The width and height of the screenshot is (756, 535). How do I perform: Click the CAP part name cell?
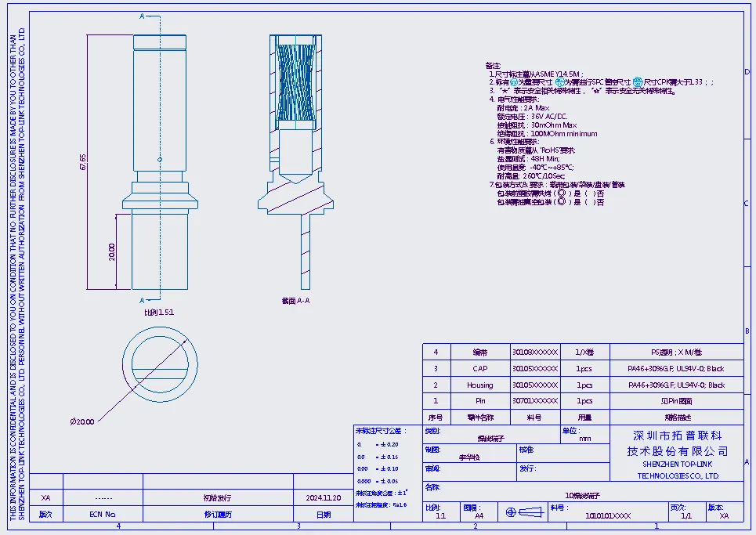[x=479, y=369]
